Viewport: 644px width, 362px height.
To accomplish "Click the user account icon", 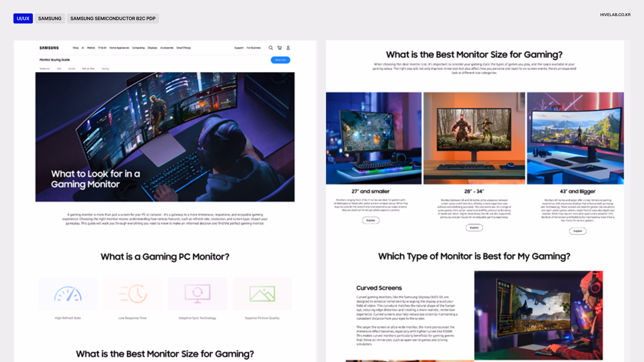I will 288,48.
